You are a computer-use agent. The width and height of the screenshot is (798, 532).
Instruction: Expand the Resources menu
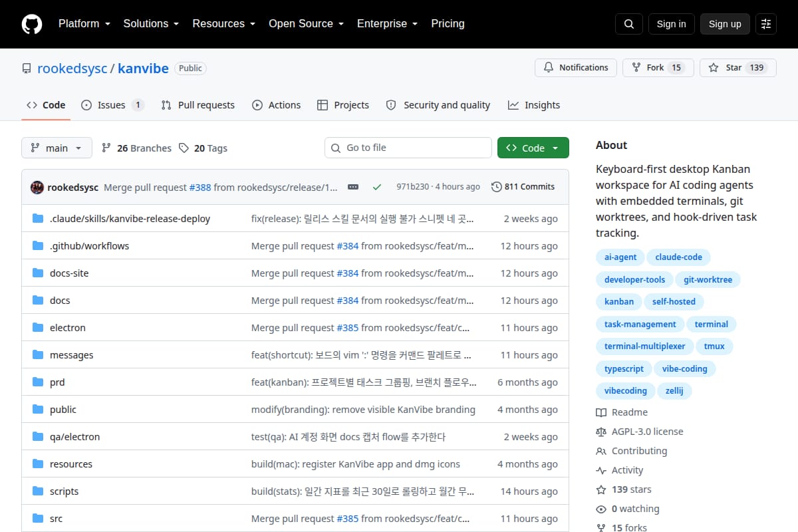pos(224,24)
